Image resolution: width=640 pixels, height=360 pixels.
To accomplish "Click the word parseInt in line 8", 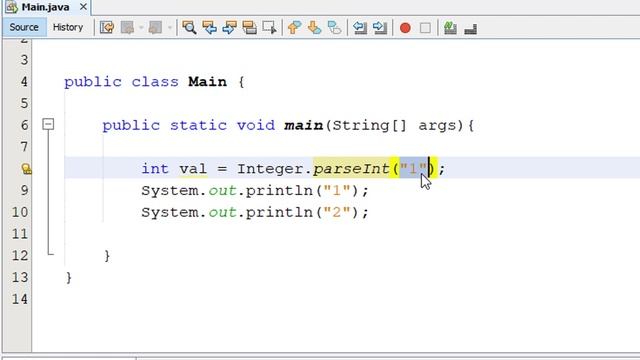I will 351,169.
